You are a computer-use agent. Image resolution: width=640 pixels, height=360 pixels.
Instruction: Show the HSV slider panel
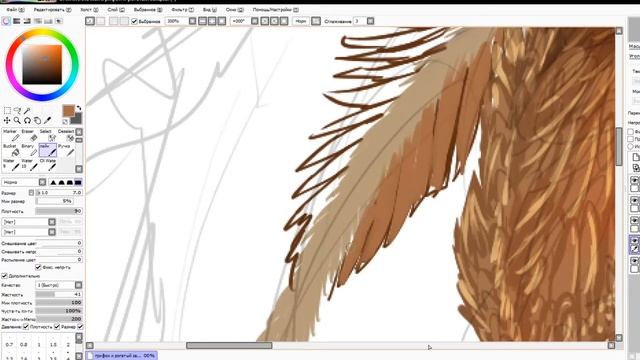(27, 21)
